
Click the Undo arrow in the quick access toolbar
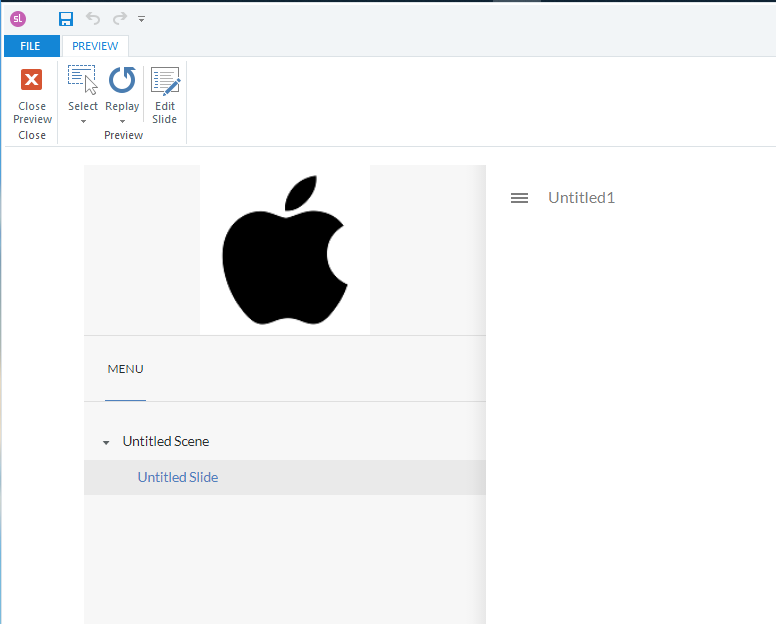(x=93, y=18)
